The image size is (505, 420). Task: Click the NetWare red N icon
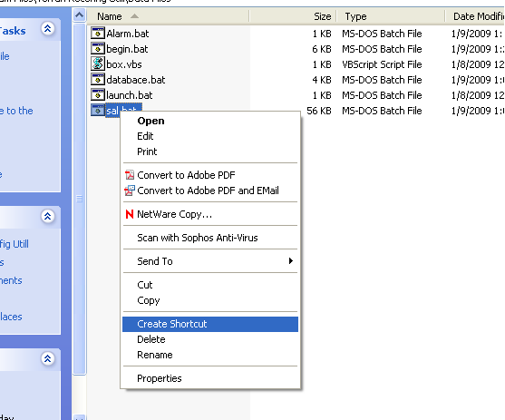130,214
